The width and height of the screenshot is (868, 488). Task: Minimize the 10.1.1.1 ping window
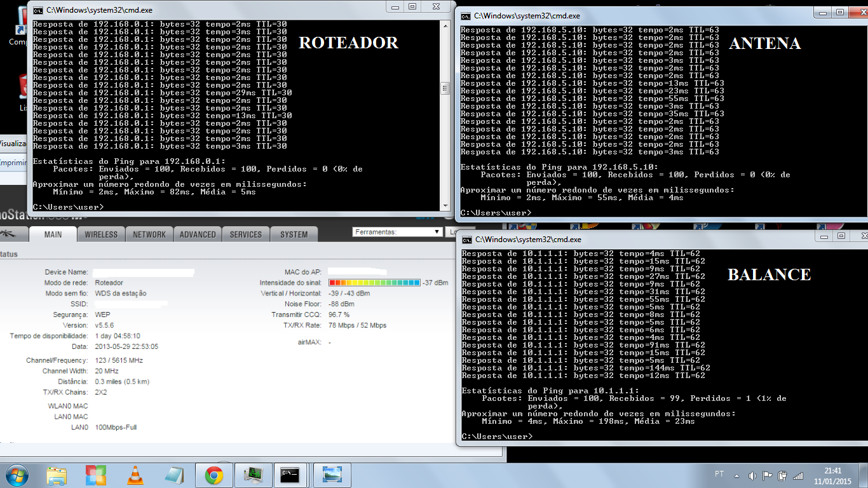click(824, 236)
